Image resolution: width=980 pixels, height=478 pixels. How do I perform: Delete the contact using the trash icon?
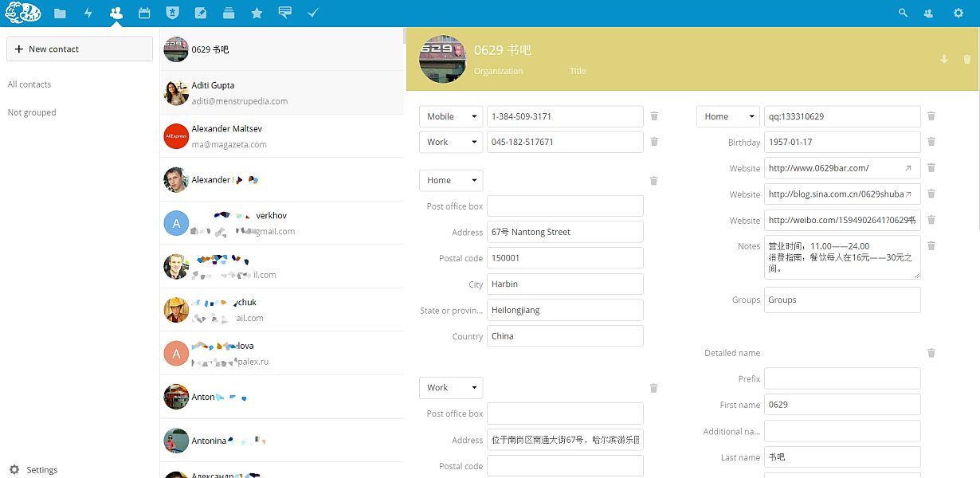point(967,59)
